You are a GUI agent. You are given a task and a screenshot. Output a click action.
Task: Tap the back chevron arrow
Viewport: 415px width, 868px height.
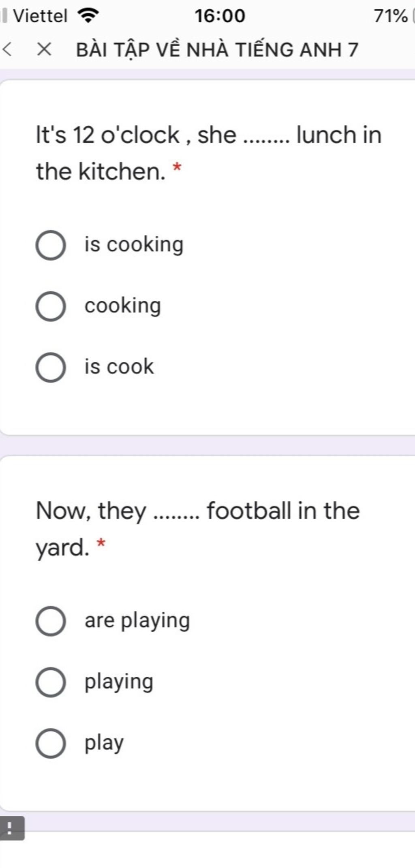point(6,50)
